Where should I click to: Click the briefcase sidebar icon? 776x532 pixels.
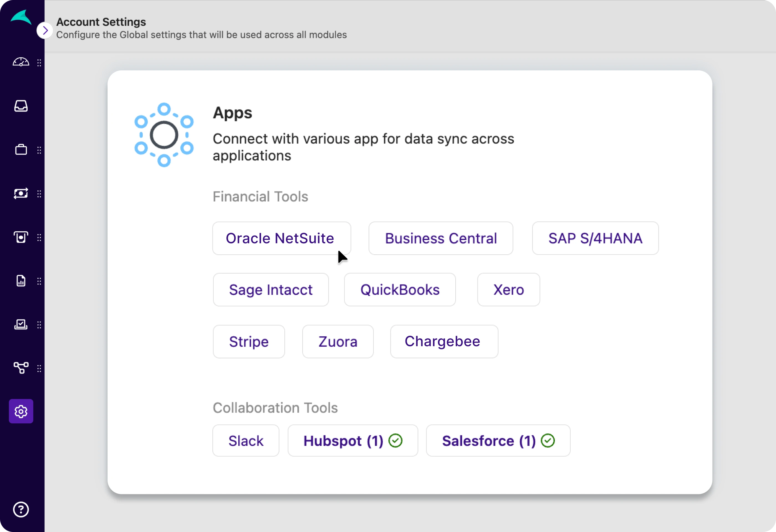pyautogui.click(x=21, y=150)
